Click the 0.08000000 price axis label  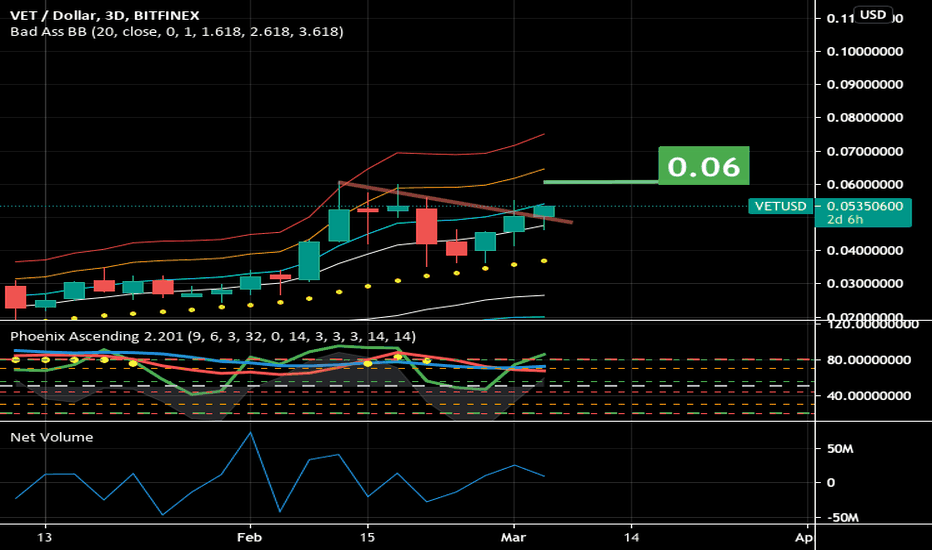(865, 118)
